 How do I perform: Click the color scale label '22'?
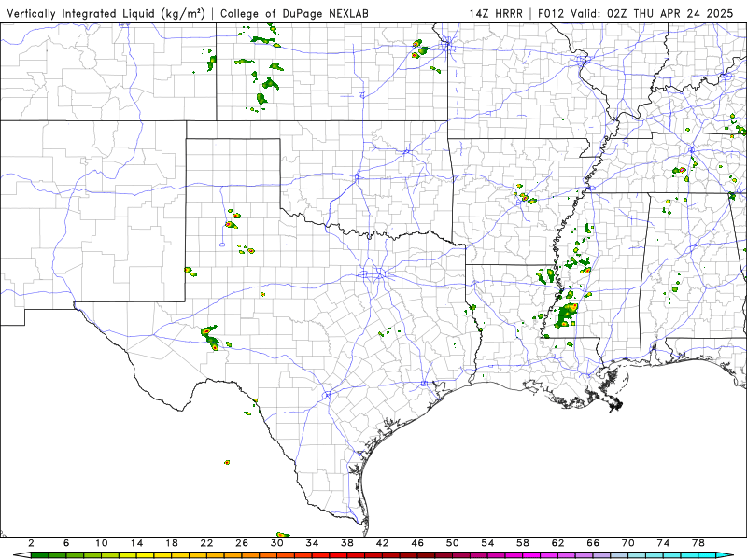206,543
